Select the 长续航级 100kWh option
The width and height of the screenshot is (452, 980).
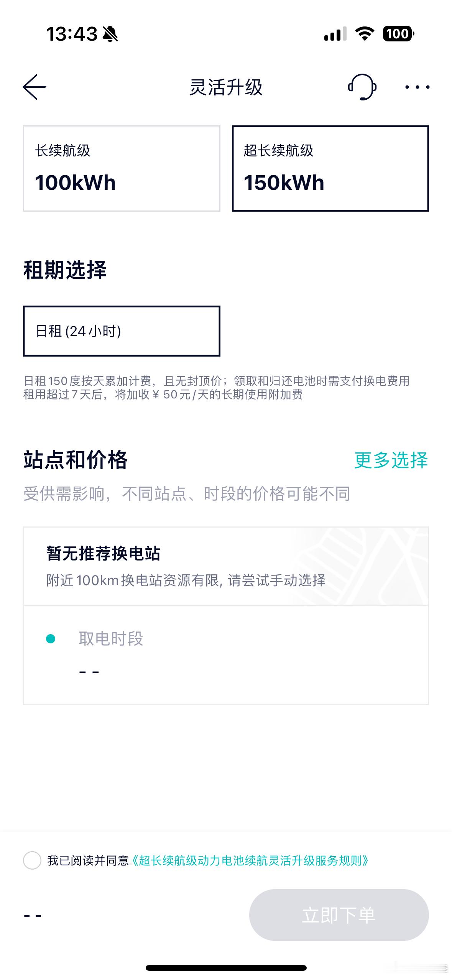tap(122, 168)
